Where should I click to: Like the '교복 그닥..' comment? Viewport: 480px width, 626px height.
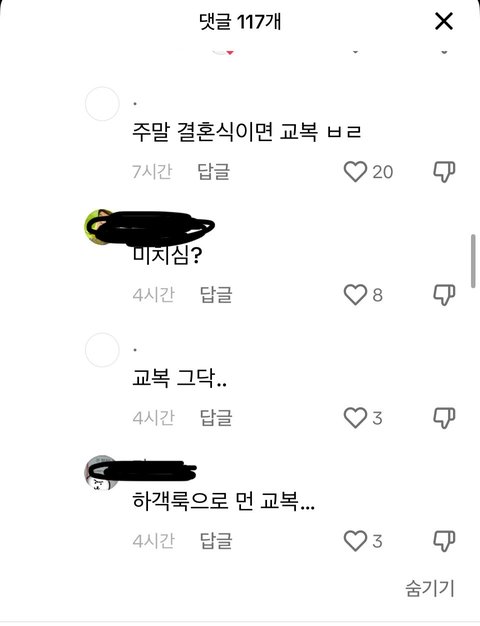pyautogui.click(x=355, y=418)
